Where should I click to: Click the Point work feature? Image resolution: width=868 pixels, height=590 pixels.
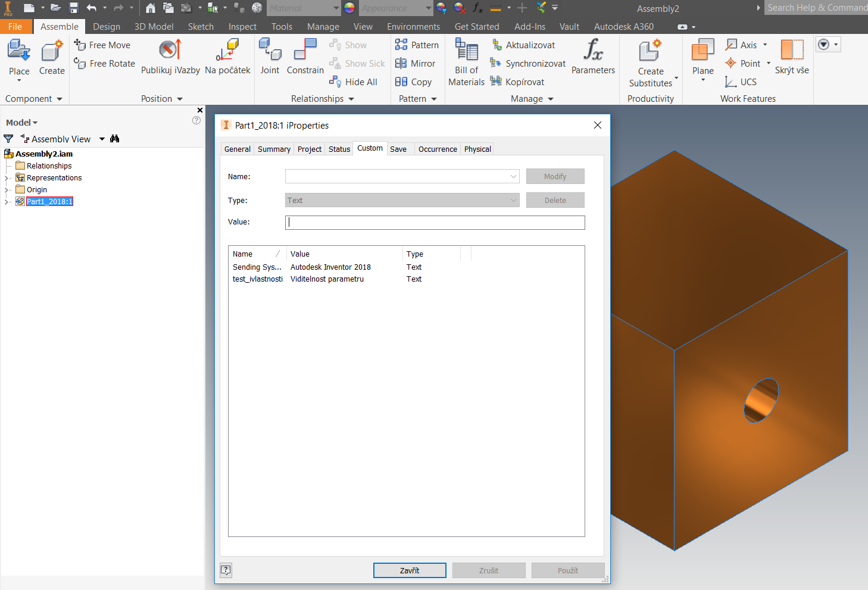click(x=743, y=63)
